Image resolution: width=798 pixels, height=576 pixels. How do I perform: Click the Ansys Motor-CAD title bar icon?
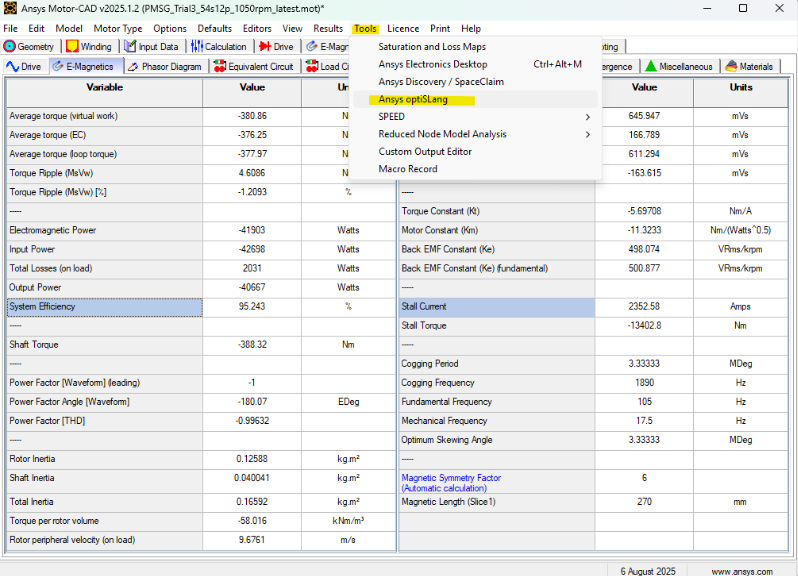pos(11,9)
